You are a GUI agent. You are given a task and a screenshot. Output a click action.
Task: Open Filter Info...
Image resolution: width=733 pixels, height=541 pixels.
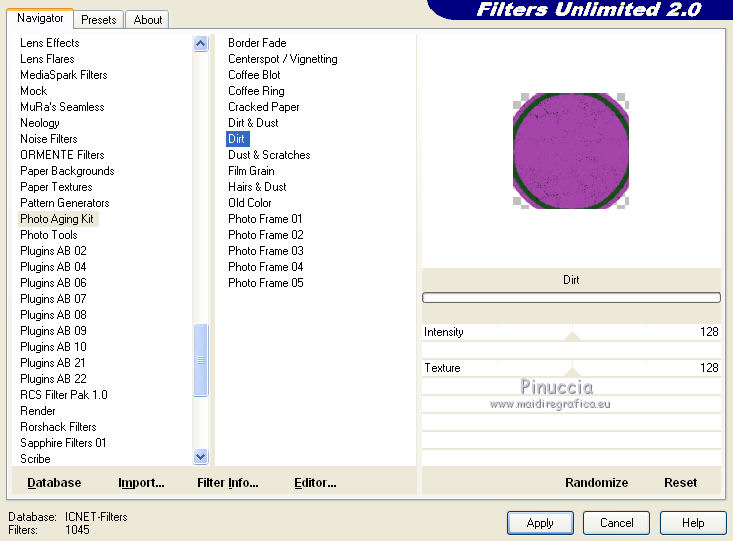[x=228, y=483]
